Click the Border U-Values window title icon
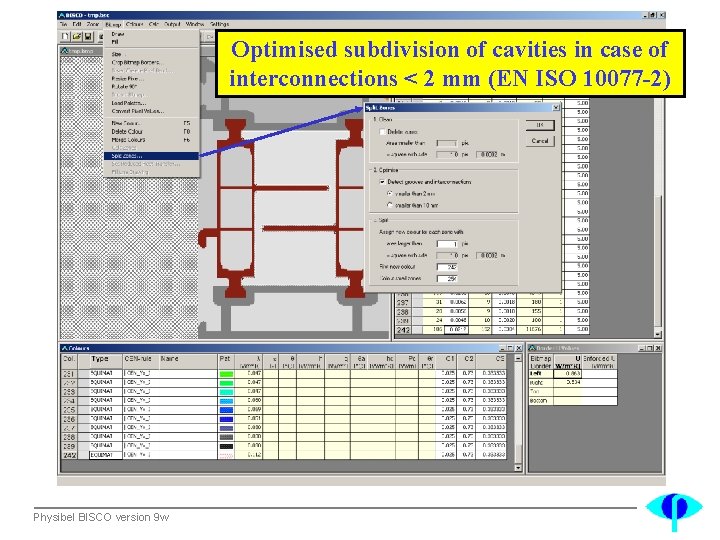Viewport: 720px width, 540px height. coord(533,348)
